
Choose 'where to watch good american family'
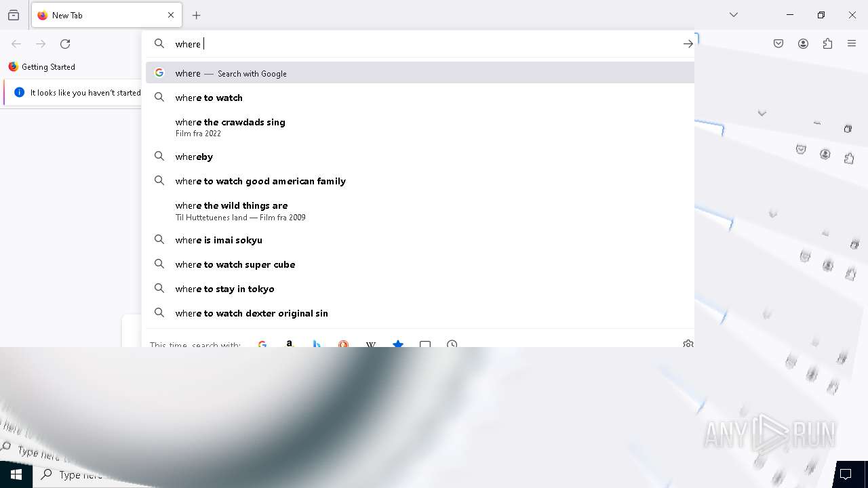[x=420, y=181]
